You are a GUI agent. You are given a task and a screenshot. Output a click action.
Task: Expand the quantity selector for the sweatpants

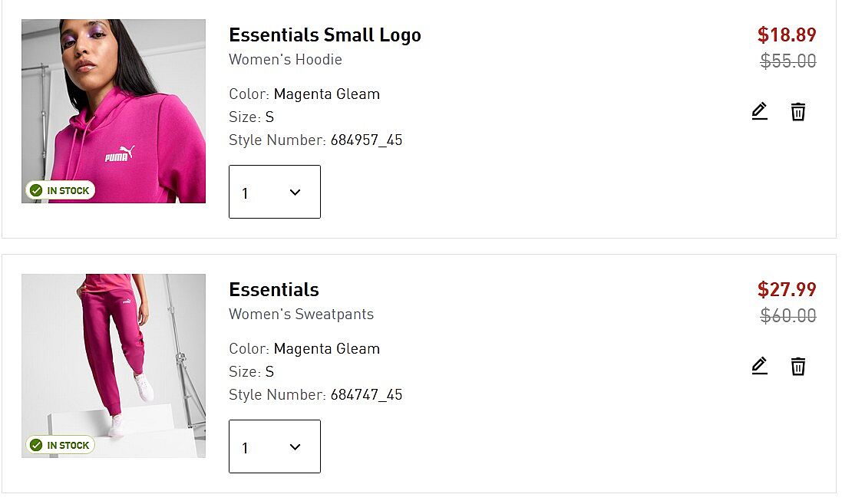tap(274, 446)
